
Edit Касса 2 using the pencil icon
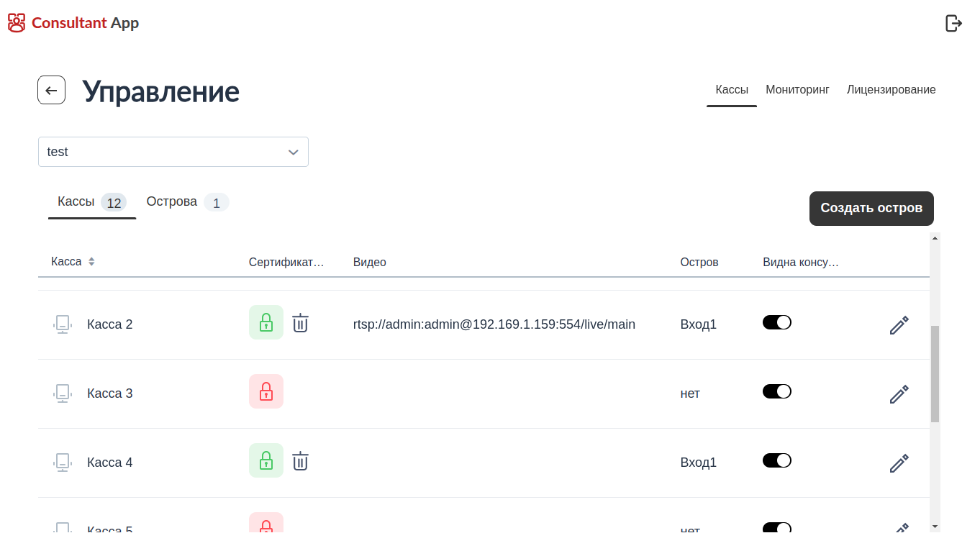[x=899, y=325]
